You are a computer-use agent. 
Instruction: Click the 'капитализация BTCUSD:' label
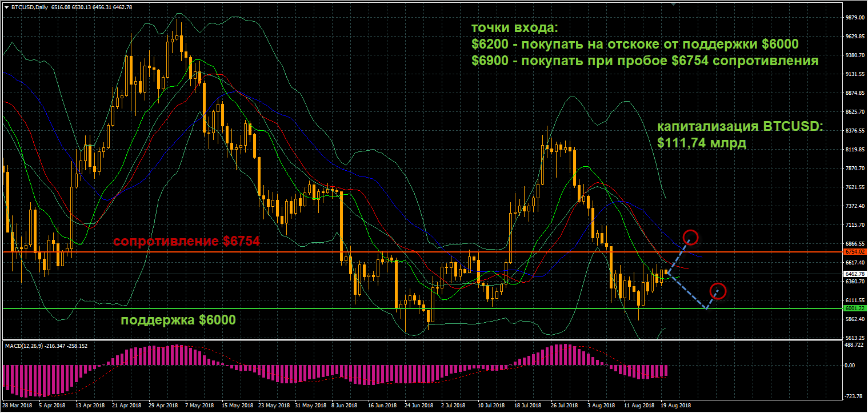[x=739, y=127]
